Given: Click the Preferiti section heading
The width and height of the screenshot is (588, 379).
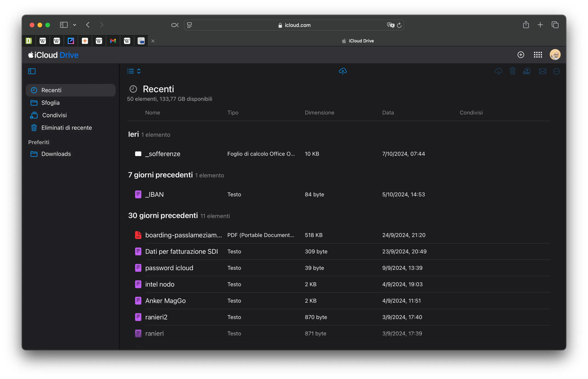Looking at the screenshot, I should pos(39,142).
